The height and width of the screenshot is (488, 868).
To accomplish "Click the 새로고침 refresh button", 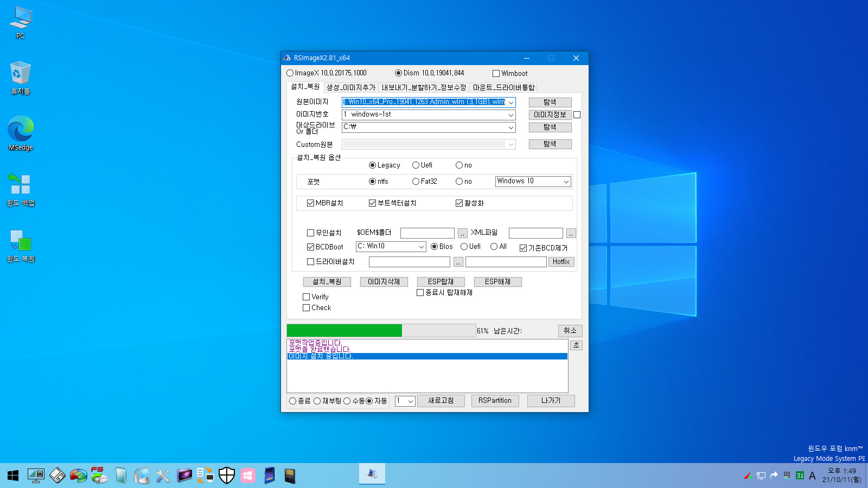I will pyautogui.click(x=441, y=401).
